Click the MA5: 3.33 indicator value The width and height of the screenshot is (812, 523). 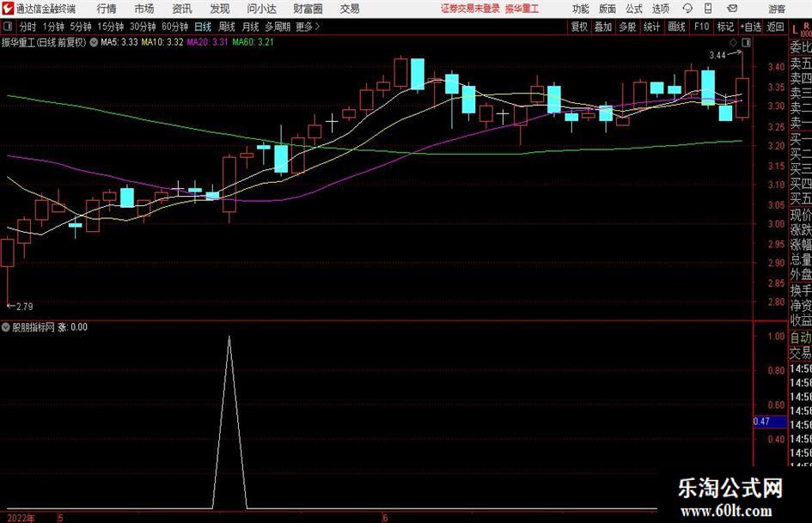[x=119, y=42]
